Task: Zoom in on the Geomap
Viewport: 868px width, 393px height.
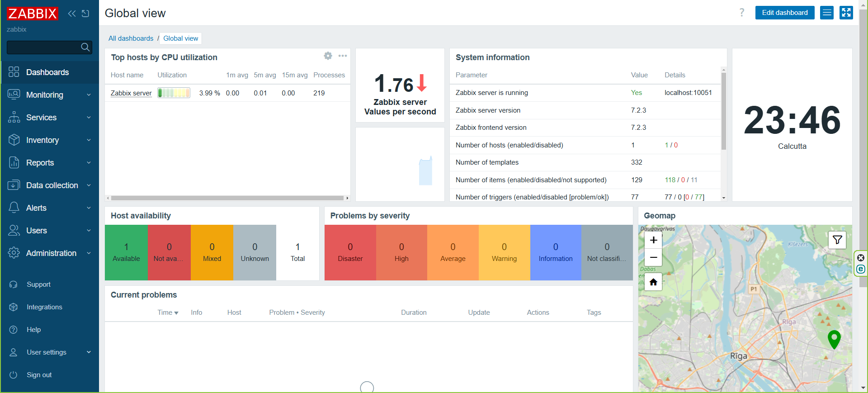Action: [653, 240]
